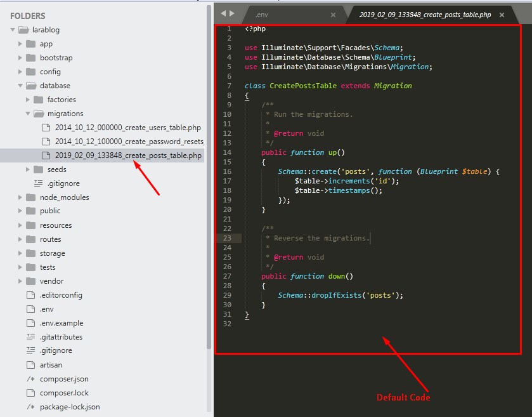This screenshot has height=417, width=532.
Task: Collapse the larablog root folder arrow
Action: (13, 30)
